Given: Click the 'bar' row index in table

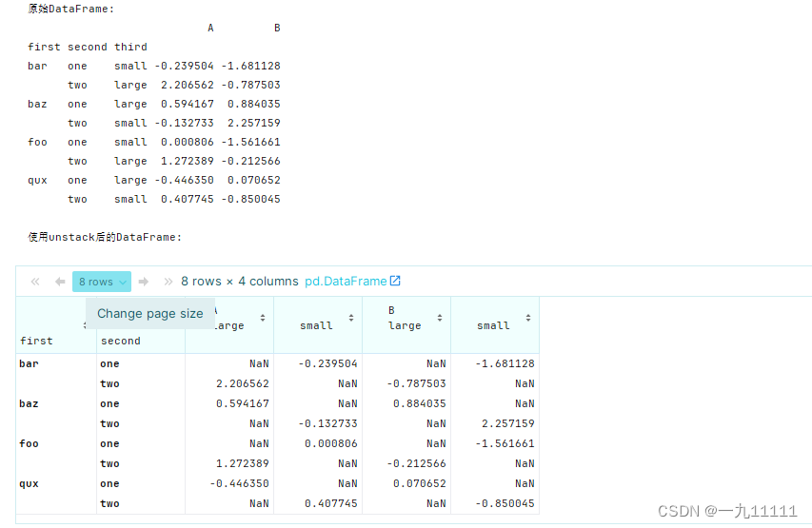Looking at the screenshot, I should click(x=29, y=364).
